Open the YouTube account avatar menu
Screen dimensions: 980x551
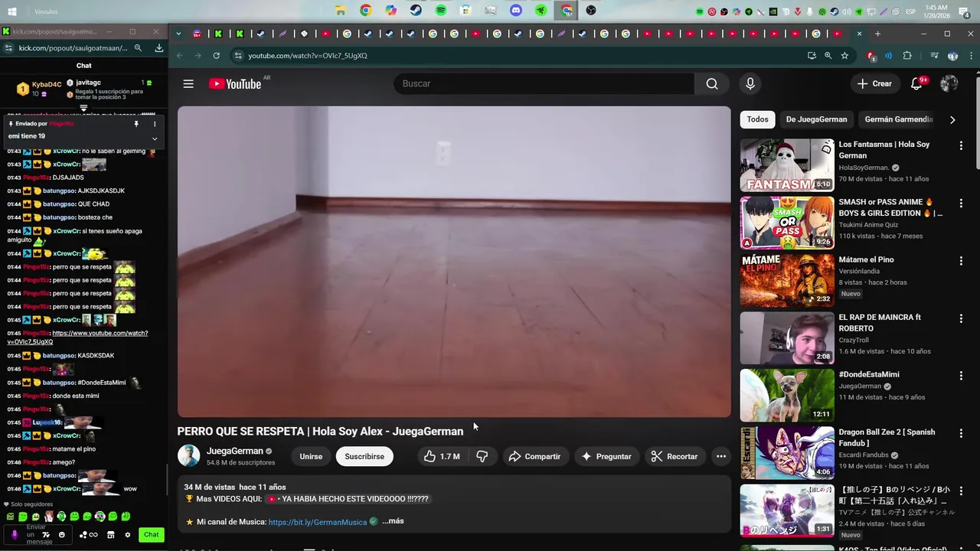(949, 84)
